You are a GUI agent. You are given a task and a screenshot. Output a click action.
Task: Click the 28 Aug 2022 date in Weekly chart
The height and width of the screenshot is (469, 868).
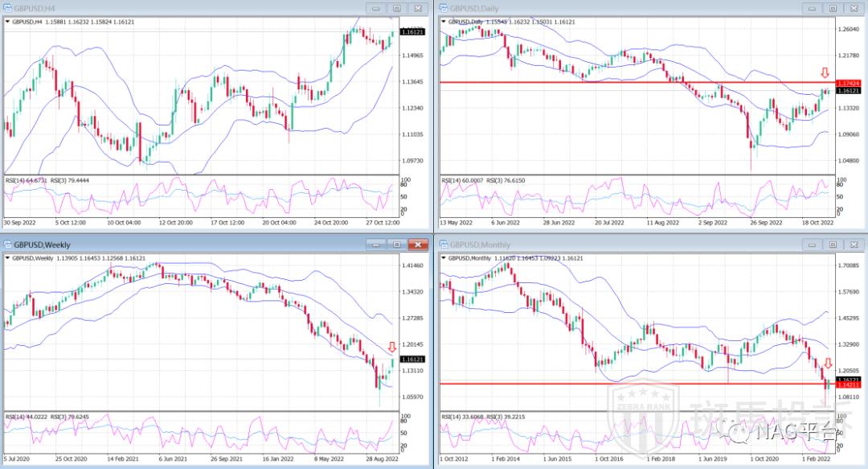(382, 459)
